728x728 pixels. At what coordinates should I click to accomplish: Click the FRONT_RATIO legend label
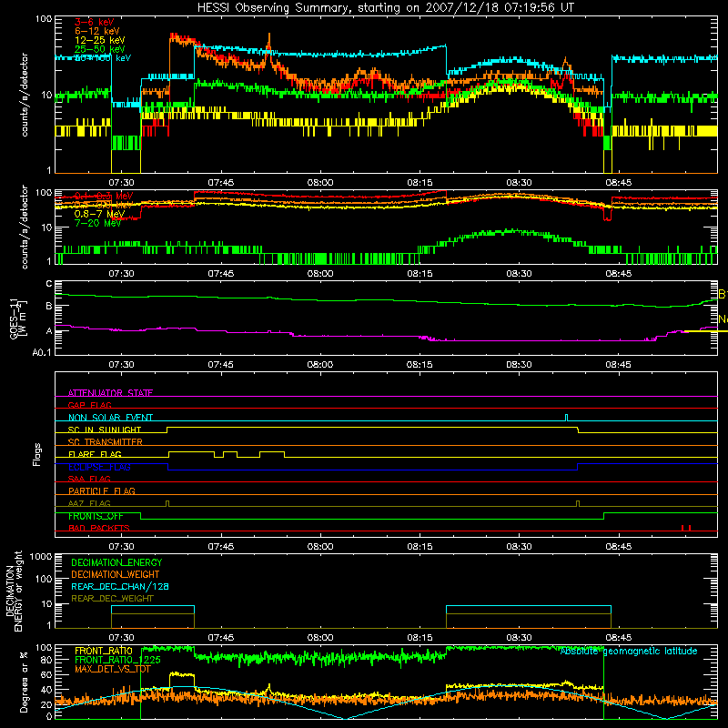coord(104,651)
